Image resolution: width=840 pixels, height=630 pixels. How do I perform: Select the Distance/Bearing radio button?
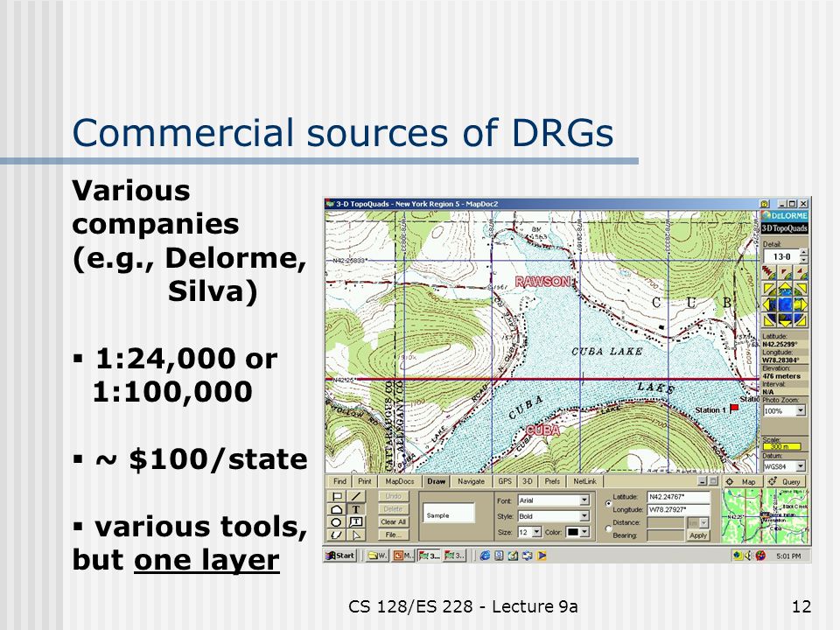tap(609, 528)
